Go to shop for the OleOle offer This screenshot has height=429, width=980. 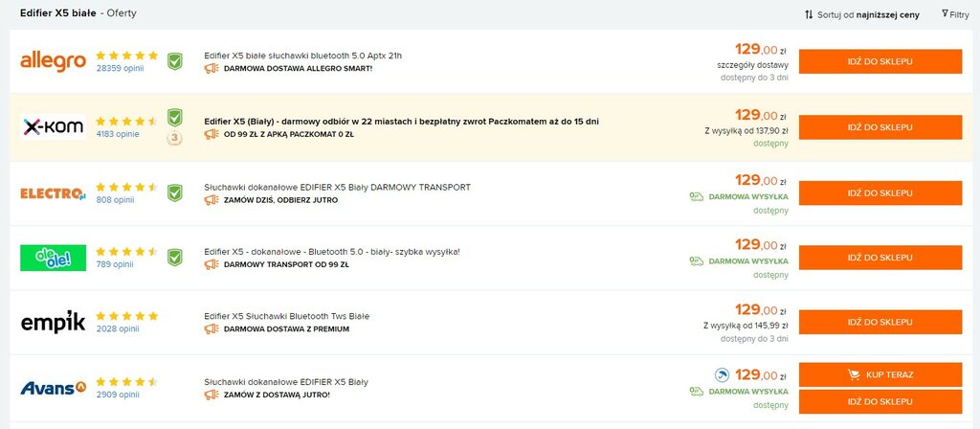tap(880, 258)
